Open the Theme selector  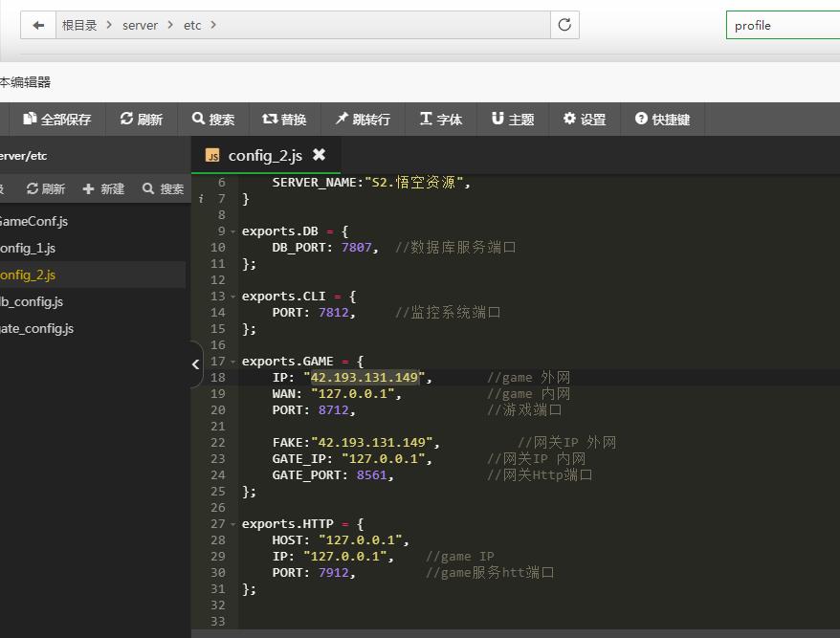tap(513, 120)
